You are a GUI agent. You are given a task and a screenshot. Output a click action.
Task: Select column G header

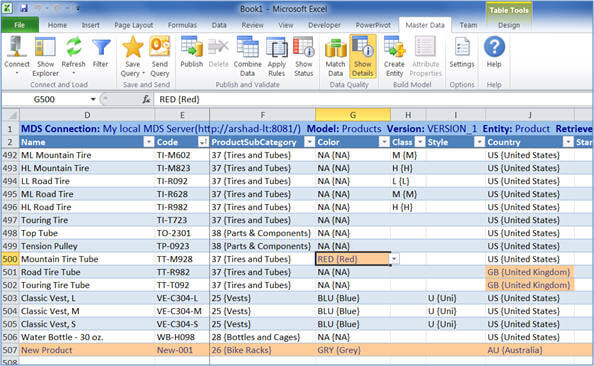click(353, 115)
